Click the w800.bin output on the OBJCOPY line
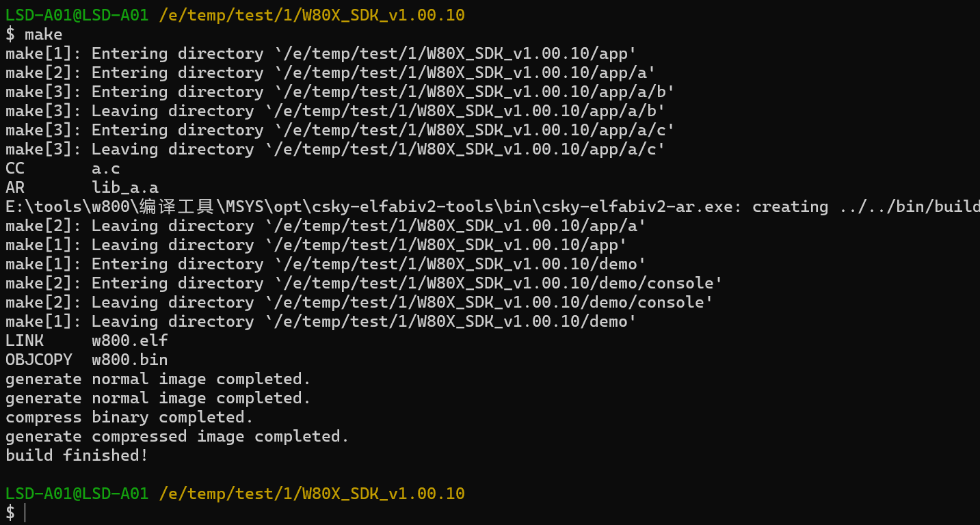The height and width of the screenshot is (525, 980). 129,360
